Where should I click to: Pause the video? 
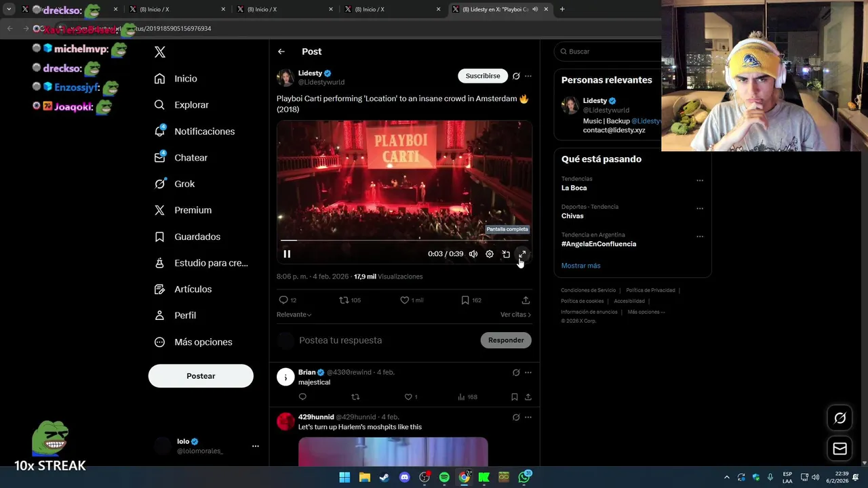(x=287, y=254)
